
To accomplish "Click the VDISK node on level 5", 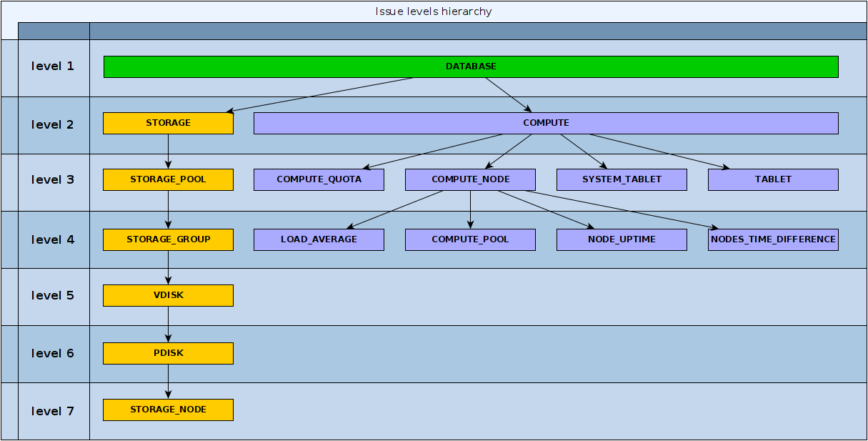I will pos(168,295).
